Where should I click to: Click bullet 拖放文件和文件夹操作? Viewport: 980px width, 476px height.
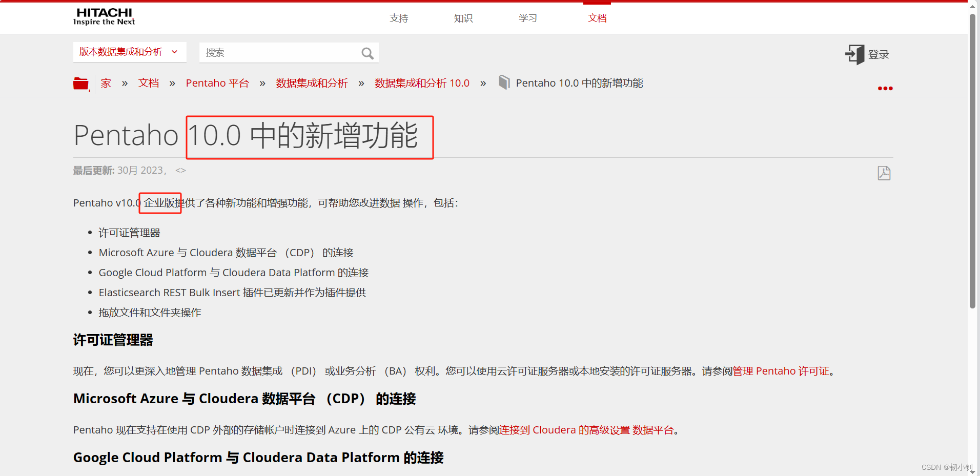pyautogui.click(x=150, y=313)
